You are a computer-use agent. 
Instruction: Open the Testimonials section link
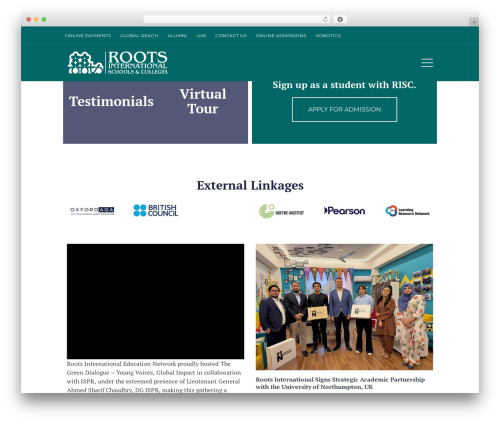(111, 101)
